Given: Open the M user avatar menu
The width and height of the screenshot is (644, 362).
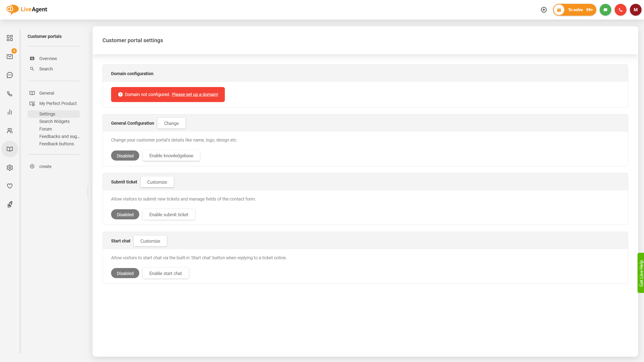Looking at the screenshot, I should 635,10.
